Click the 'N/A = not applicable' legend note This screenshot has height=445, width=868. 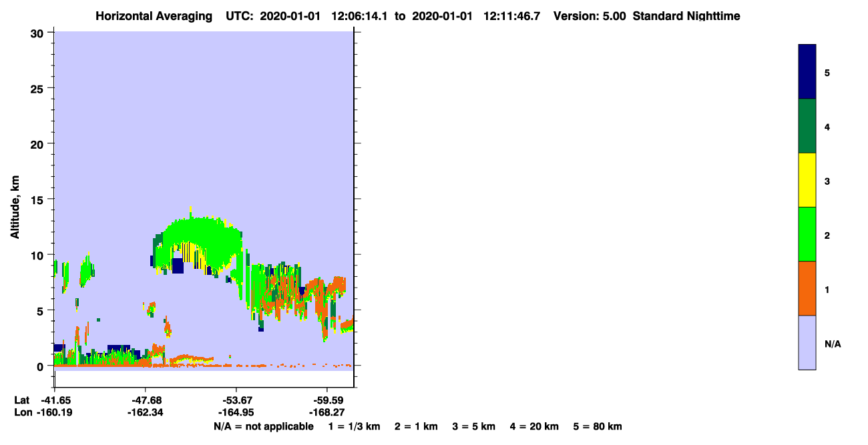(x=263, y=427)
